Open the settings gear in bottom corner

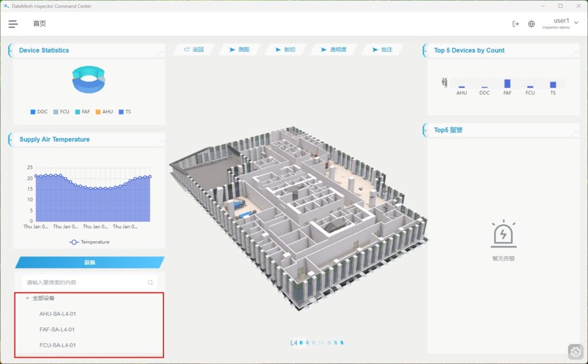click(576, 351)
